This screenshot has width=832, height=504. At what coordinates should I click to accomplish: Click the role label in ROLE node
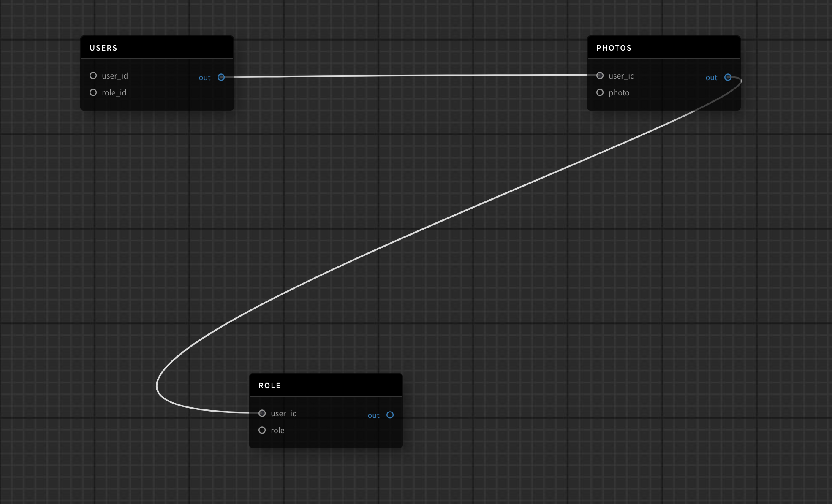(x=277, y=430)
